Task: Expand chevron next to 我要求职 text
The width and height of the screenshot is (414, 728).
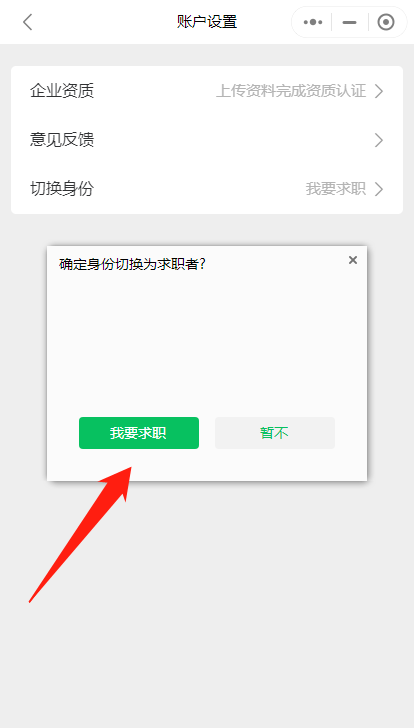Action: click(379, 189)
